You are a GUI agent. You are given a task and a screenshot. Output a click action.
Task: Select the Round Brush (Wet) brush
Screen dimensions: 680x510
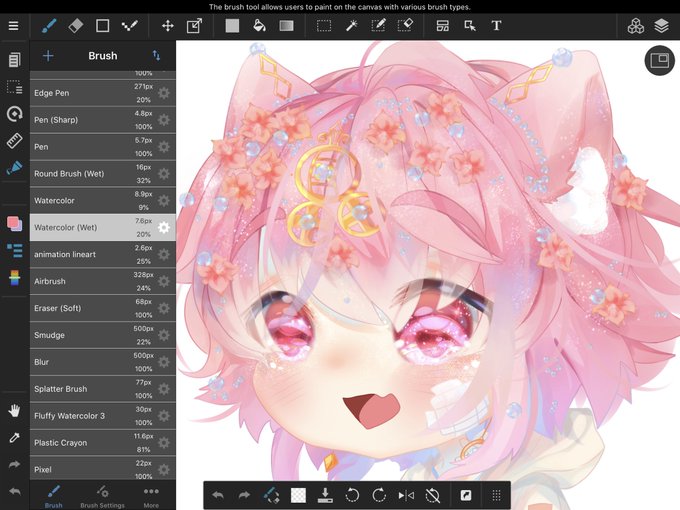(x=103, y=173)
